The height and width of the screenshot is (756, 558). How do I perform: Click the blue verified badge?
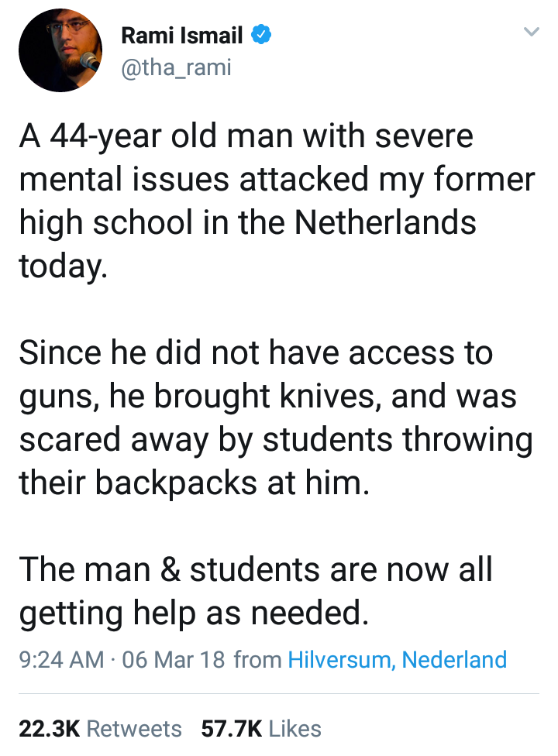[x=263, y=36]
